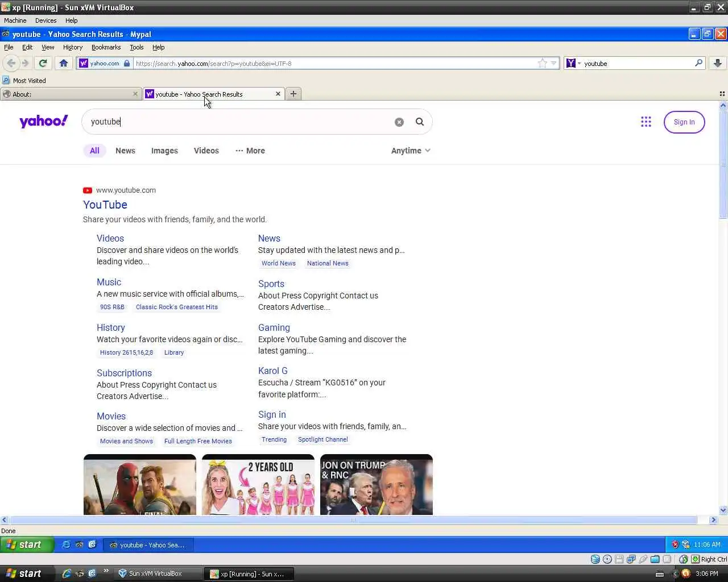Image resolution: width=728 pixels, height=582 pixels.
Task: Expand host quick launch overflow chevron
Action: click(106, 571)
